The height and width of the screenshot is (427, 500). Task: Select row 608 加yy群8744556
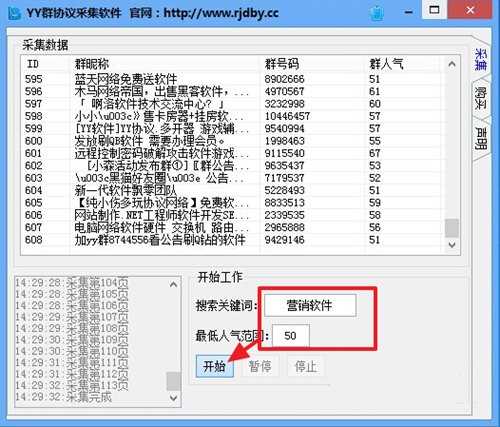click(x=232, y=240)
